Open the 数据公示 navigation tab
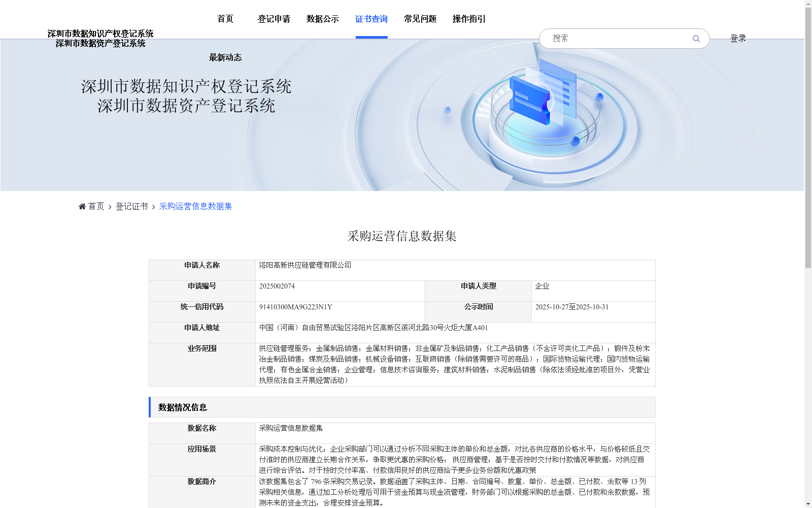 pos(323,19)
